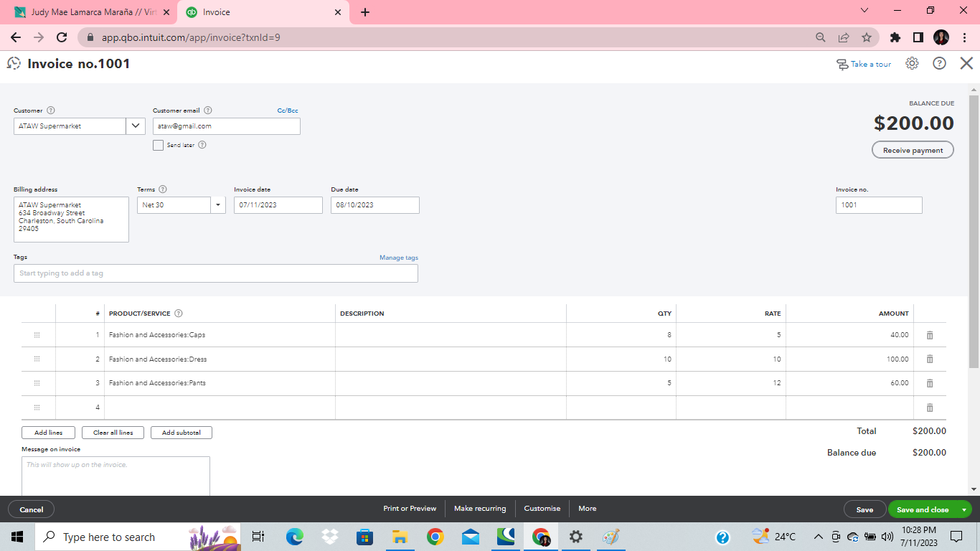Choose Print or Preview in the footer
980x551 pixels.
pos(410,509)
